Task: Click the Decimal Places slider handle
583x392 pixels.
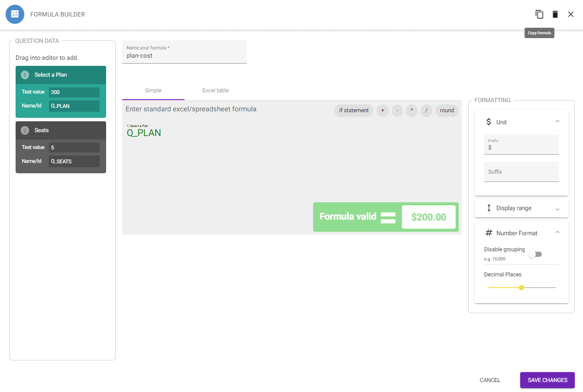Action: tap(521, 288)
